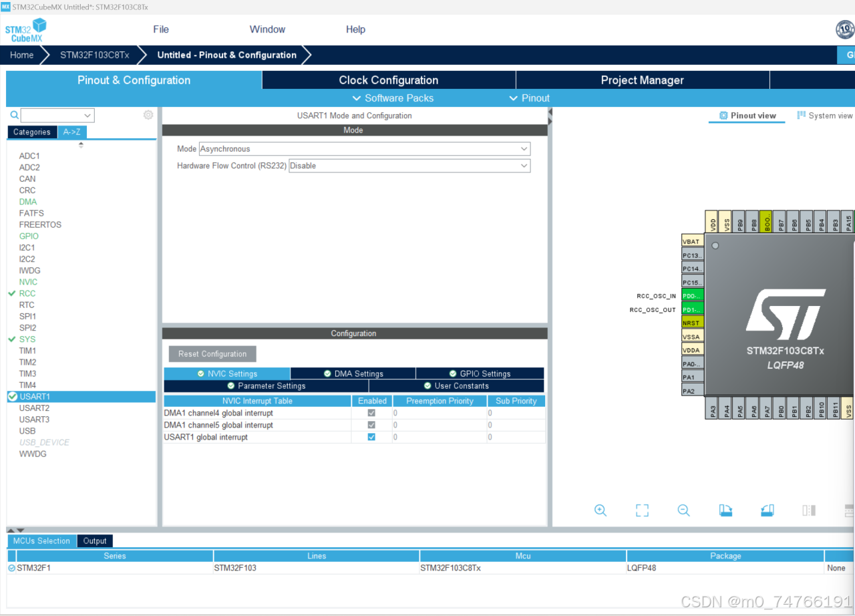
Task: Go to Home breadcrumb
Action: [x=22, y=55]
